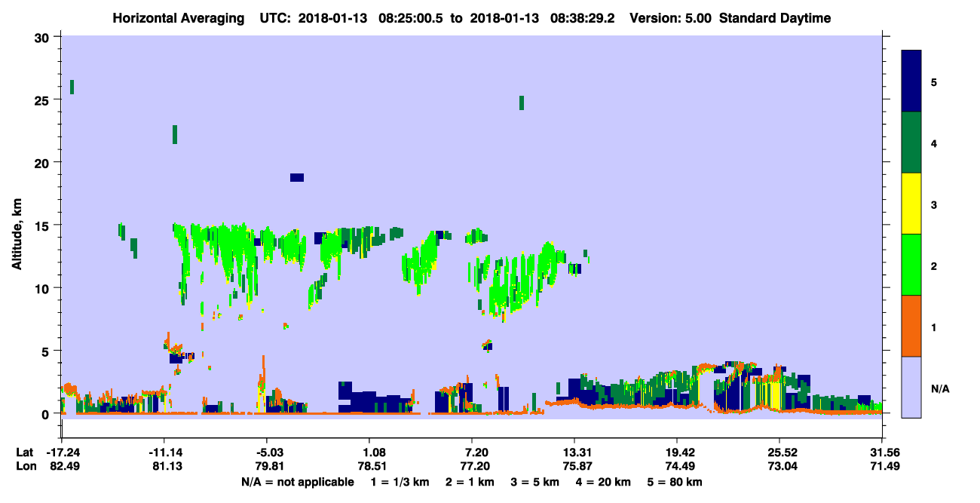Click the colorbar label '3'
Image resolution: width=980 pixels, height=503 pixels.
[x=934, y=204]
